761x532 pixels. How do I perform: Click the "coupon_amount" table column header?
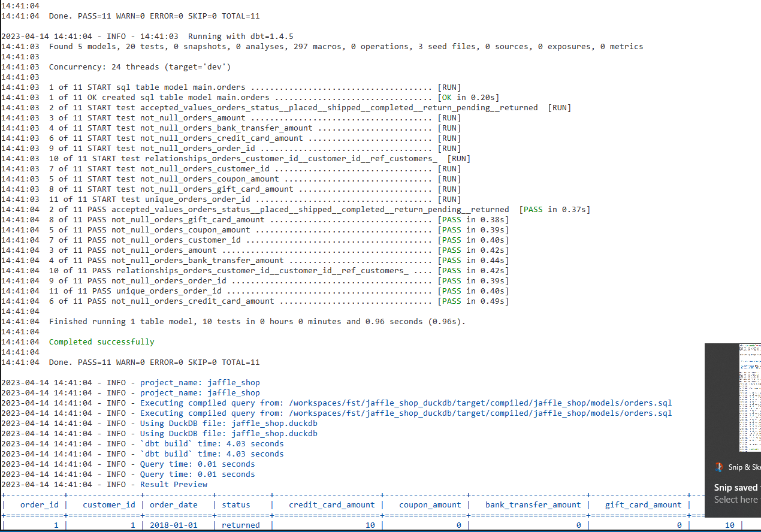click(430, 505)
